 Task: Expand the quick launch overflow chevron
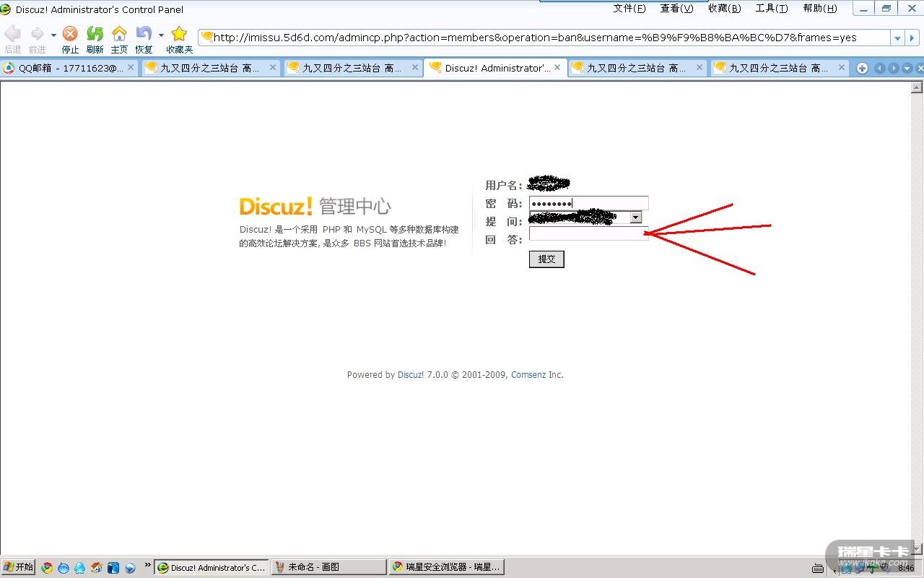click(x=148, y=565)
